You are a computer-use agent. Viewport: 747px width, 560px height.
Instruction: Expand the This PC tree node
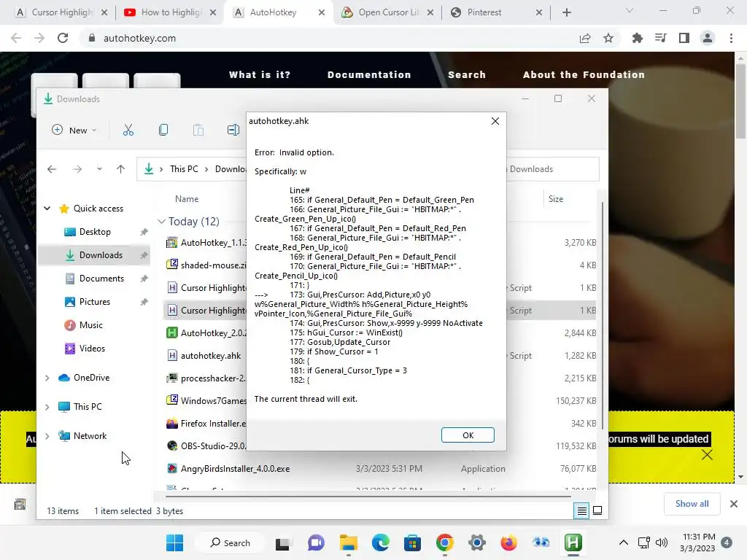47,407
